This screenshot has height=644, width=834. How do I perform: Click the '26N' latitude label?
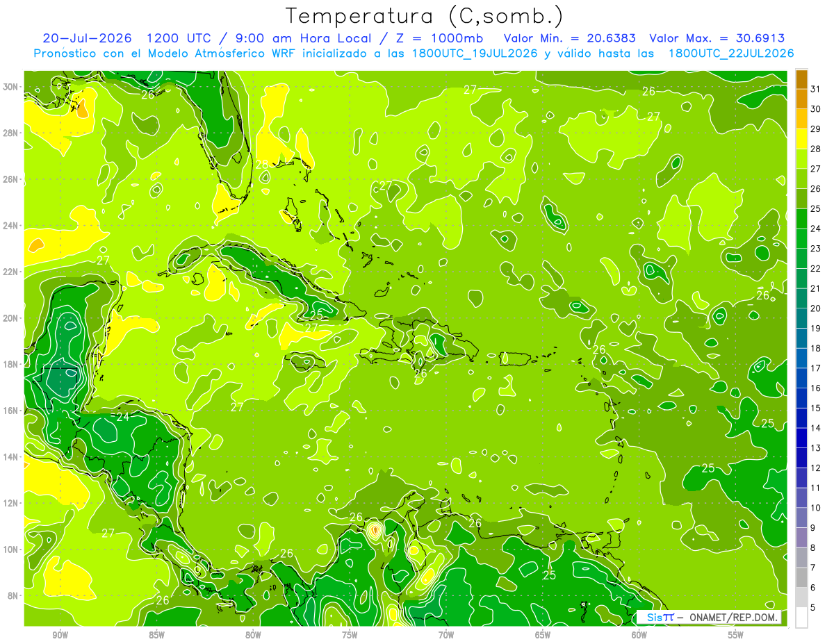click(x=11, y=179)
